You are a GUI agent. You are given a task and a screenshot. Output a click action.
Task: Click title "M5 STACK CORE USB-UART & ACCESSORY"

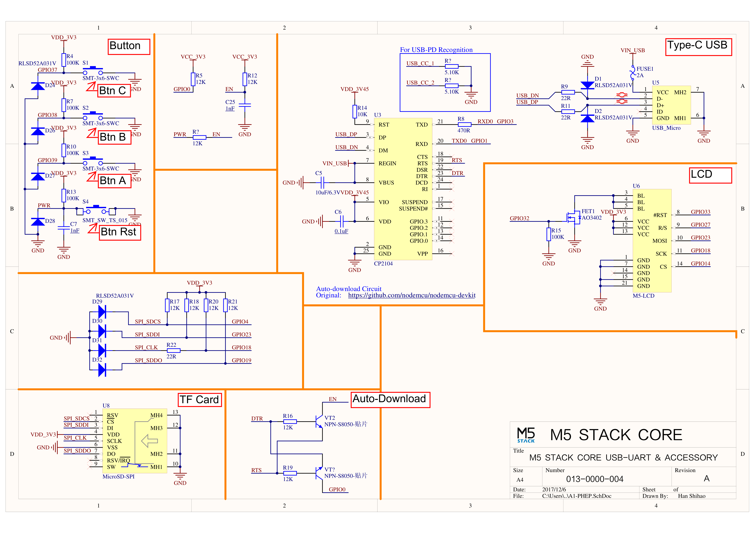623,458
